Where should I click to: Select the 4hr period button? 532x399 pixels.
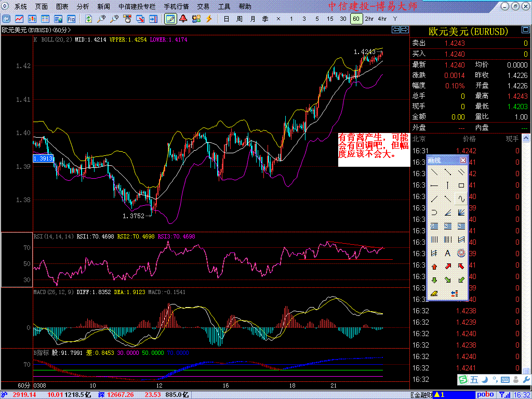point(382,19)
